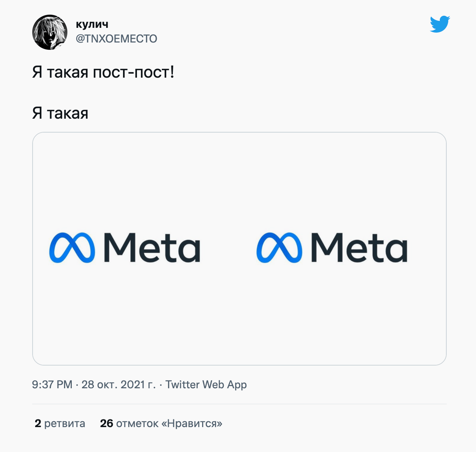Screen dimensions: 476x452
Task: Click the left Meta wordmark text
Action: (152, 248)
